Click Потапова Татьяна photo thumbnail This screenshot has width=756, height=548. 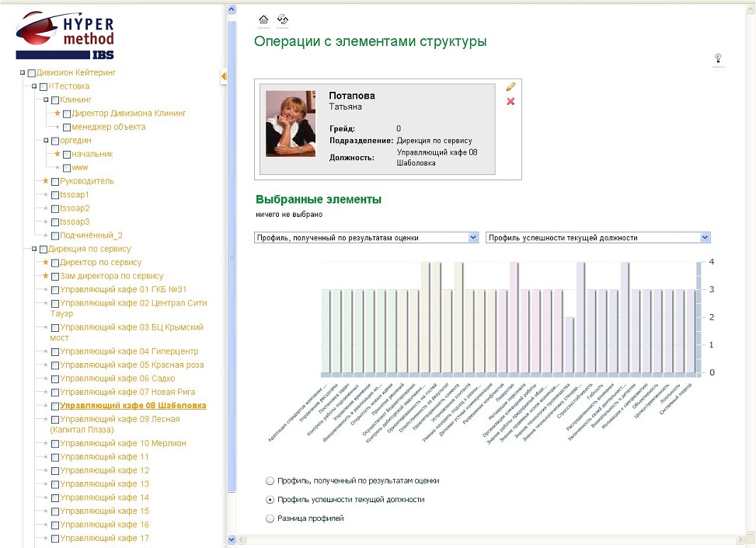[291, 124]
